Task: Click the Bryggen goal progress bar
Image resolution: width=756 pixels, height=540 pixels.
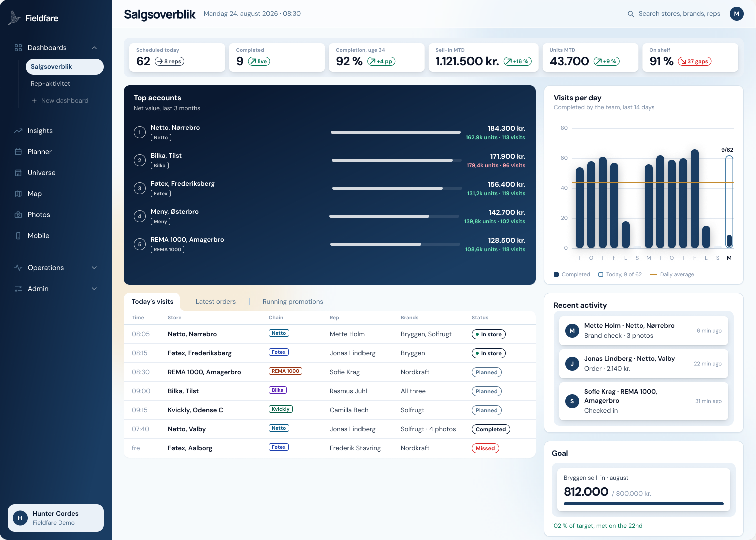Action: click(x=644, y=504)
